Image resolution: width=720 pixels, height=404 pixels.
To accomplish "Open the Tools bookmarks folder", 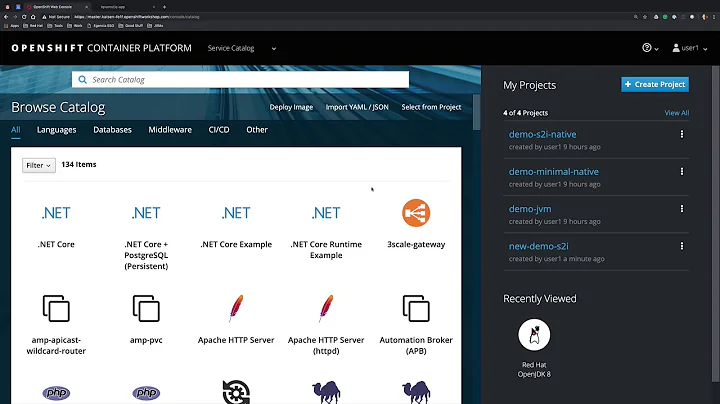I will click(x=55, y=26).
